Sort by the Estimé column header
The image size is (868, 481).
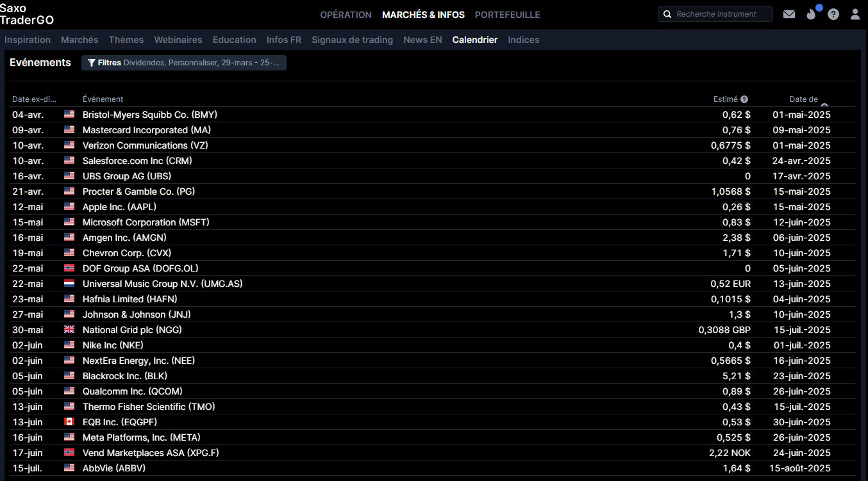coord(726,99)
